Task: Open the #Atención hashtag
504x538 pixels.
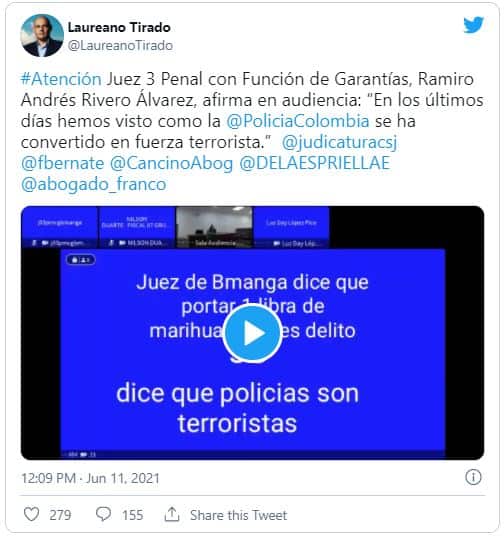Action: (61, 79)
